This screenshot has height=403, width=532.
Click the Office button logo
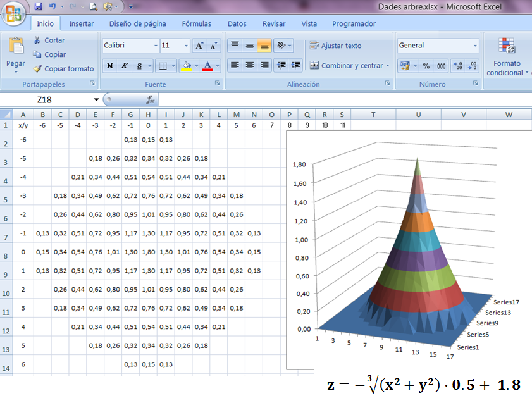13,13
